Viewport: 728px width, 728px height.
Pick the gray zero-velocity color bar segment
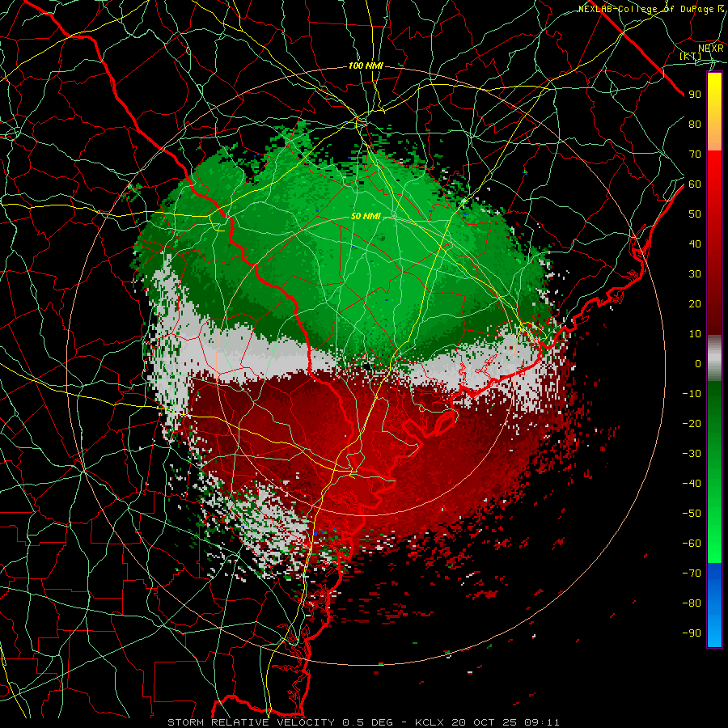[714, 358]
